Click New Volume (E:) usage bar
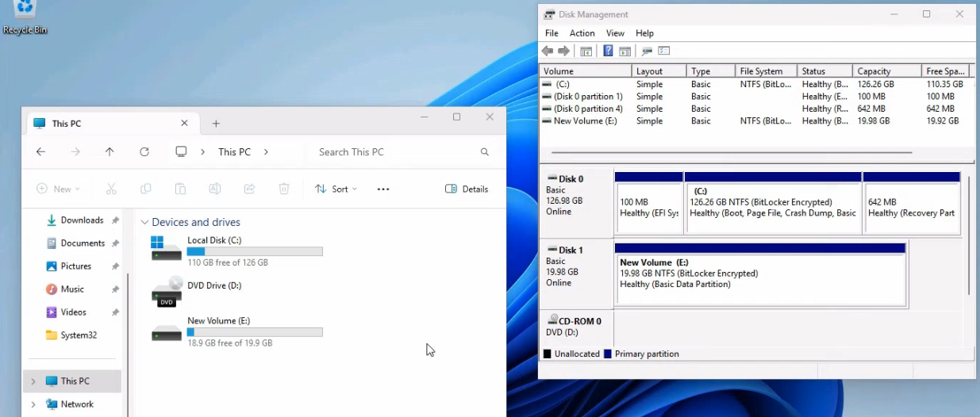 (255, 332)
